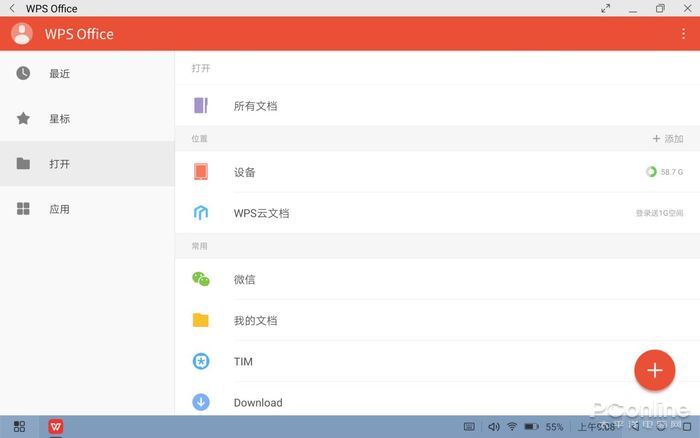Click the purple notebook icon for 所有文档

tap(201, 105)
